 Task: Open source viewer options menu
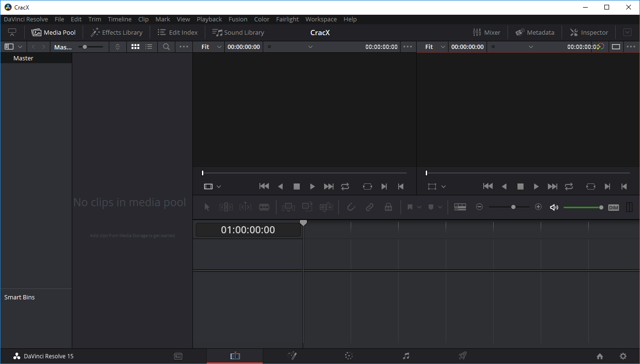408,47
